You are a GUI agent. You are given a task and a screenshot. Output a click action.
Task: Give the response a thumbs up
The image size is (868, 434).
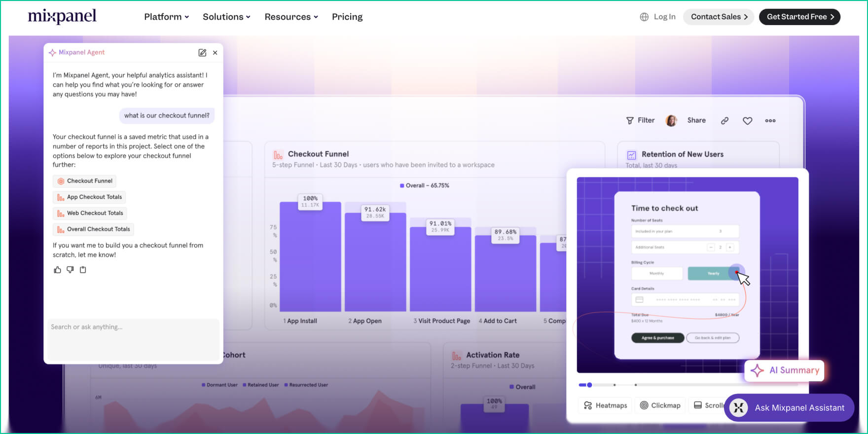(58, 270)
